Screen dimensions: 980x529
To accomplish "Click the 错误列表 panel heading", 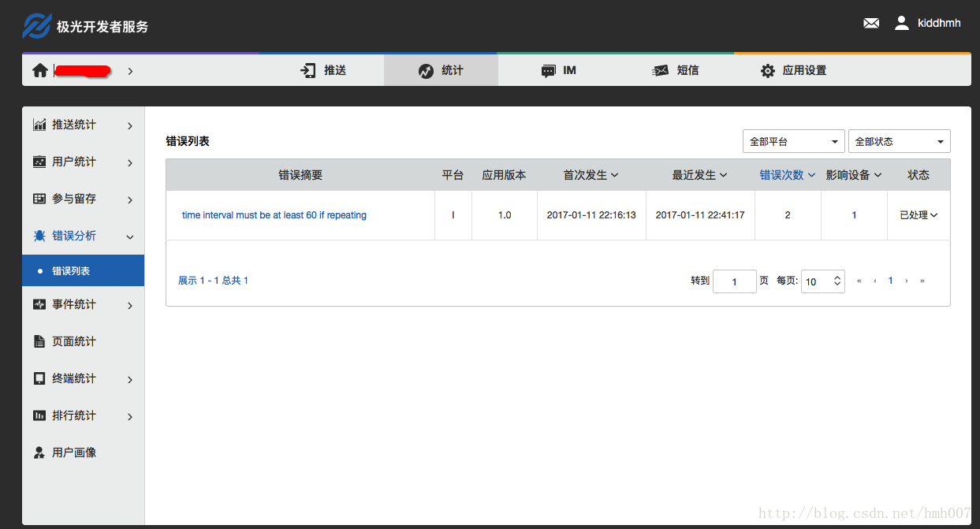I will 188,141.
